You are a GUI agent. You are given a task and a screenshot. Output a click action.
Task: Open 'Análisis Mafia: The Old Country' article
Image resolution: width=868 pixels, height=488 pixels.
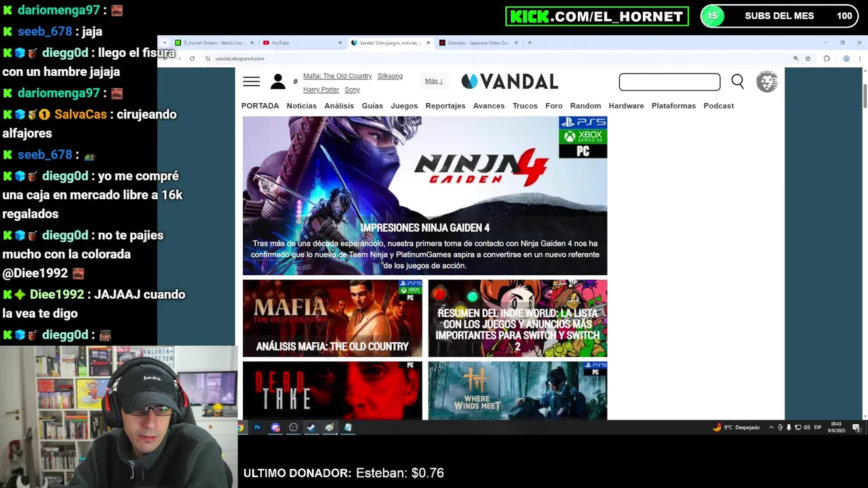[x=332, y=318]
